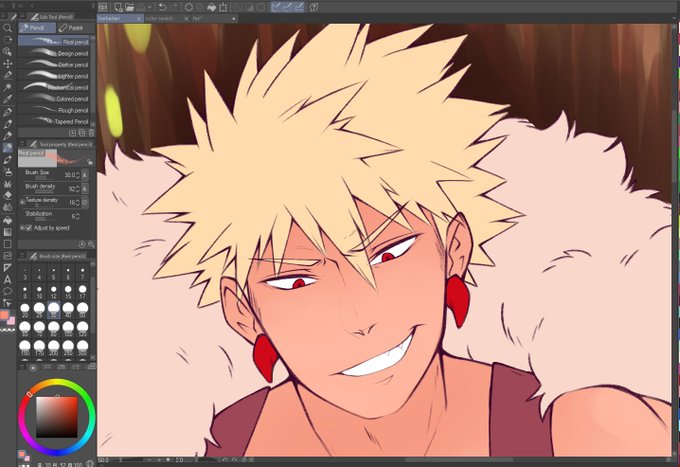
Task: Select the Blend tool
Action: pos(7,208)
